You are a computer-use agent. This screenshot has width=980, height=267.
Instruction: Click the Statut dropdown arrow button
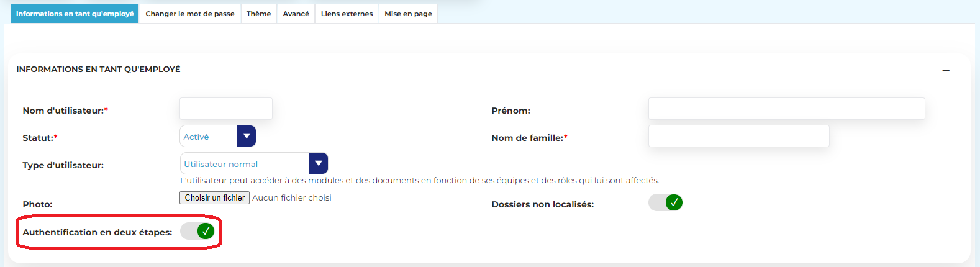[247, 137]
